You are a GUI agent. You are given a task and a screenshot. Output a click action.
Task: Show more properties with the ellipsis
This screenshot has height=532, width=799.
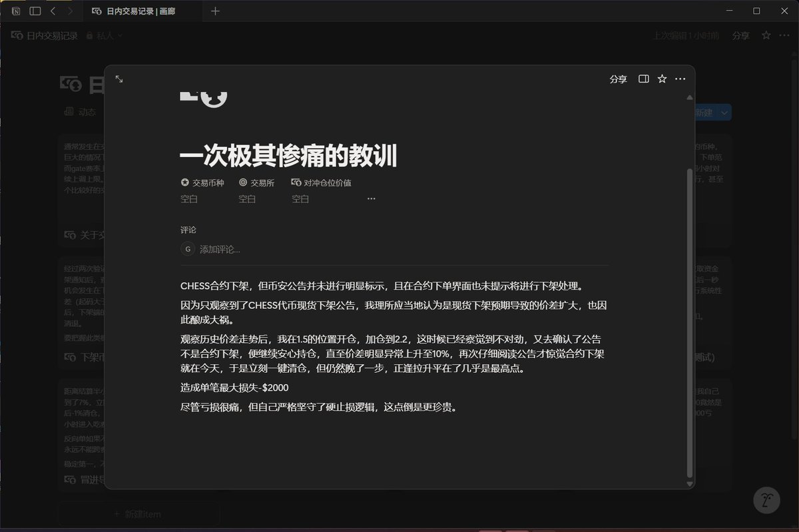[x=372, y=198]
